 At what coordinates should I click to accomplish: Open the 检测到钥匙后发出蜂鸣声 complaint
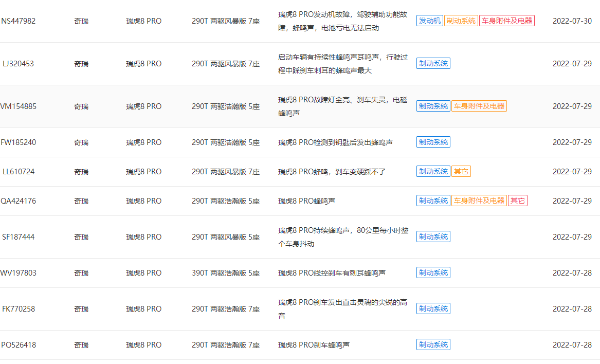click(x=335, y=142)
